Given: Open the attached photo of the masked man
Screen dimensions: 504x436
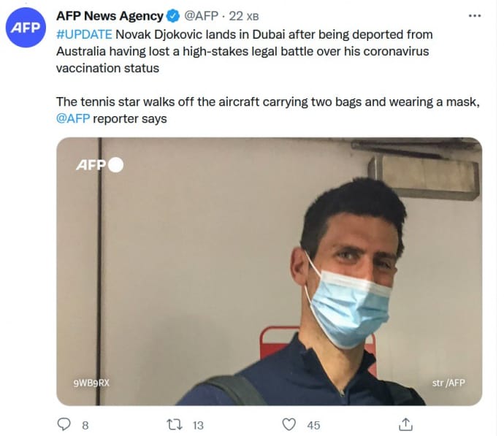Looking at the screenshot, I should coord(269,270).
